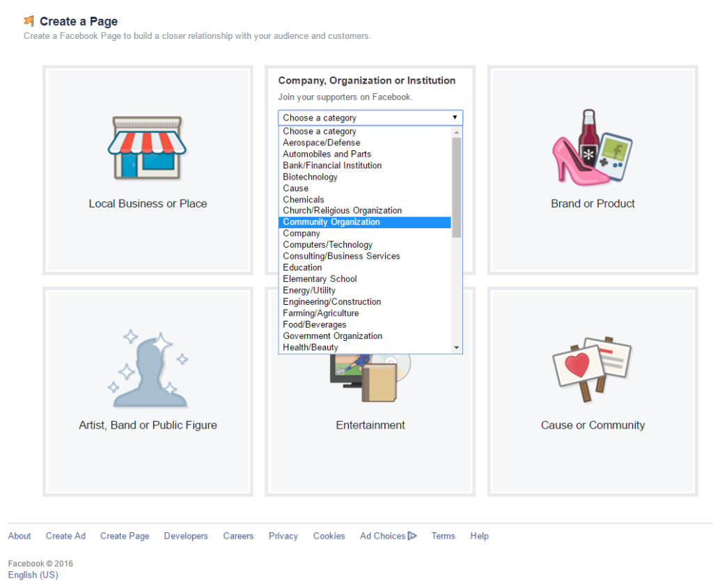Image resolution: width=713 pixels, height=588 pixels.
Task: Open the Help footer link
Action: point(479,536)
